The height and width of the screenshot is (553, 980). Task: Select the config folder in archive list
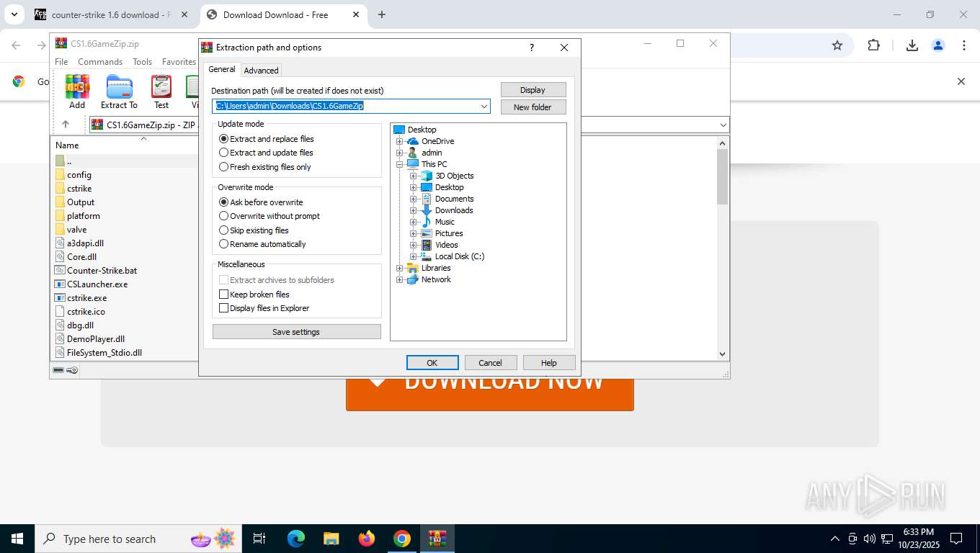[79, 174]
